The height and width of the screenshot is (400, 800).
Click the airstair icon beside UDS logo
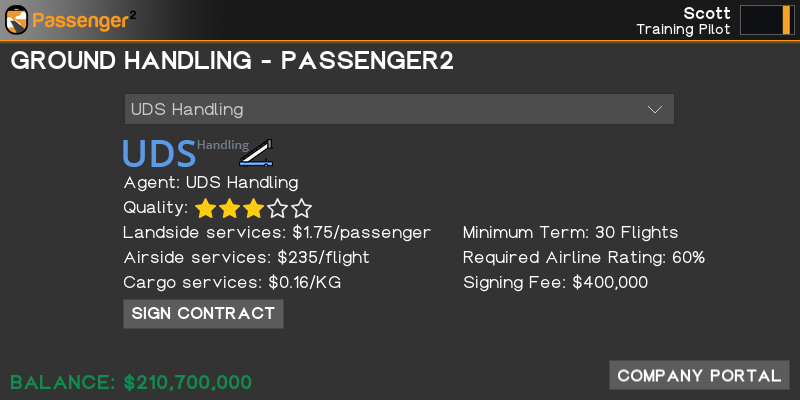click(257, 152)
